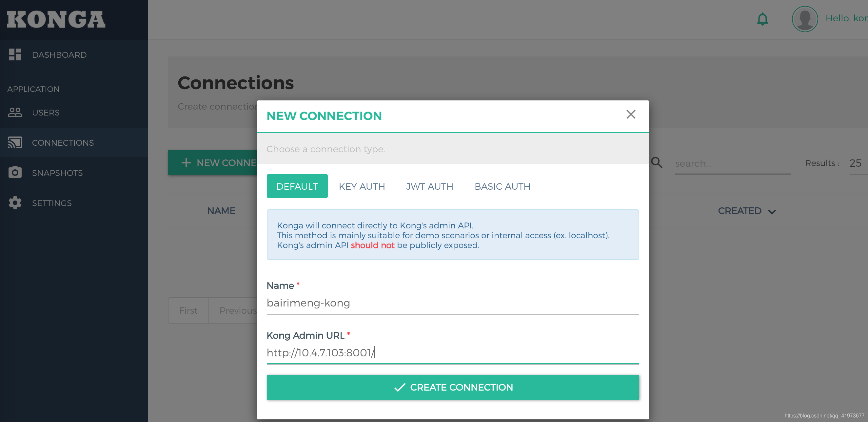Open notifications bell icon
This screenshot has width=868, height=422.
[x=762, y=19]
